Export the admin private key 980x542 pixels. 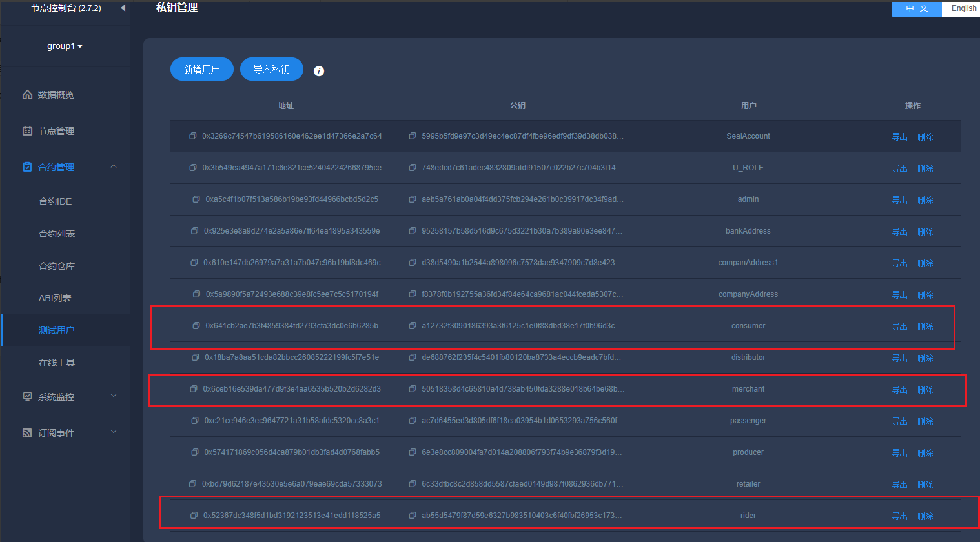click(x=899, y=200)
